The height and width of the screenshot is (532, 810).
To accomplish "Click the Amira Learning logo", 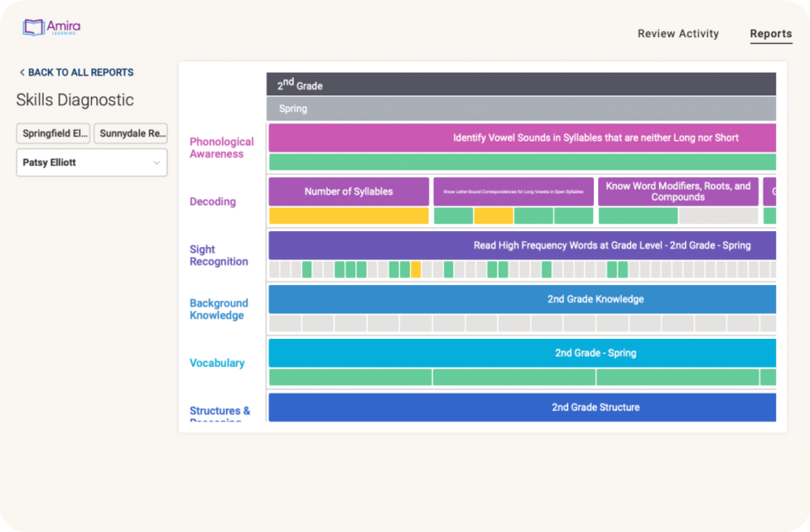I will [x=51, y=27].
